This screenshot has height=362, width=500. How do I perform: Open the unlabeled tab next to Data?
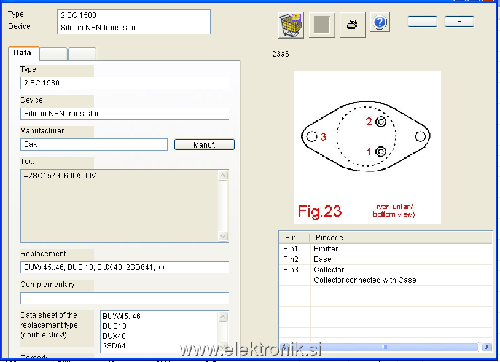tap(54, 54)
